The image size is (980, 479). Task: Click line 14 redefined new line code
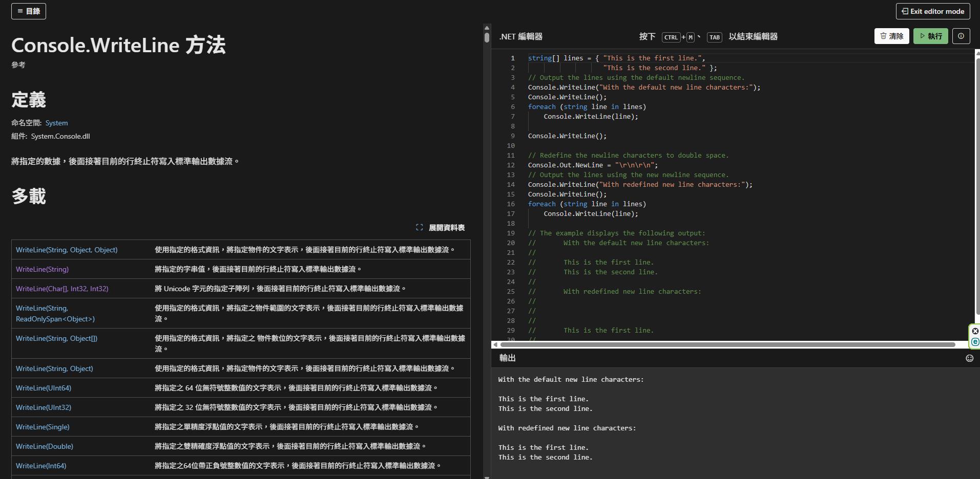640,185
